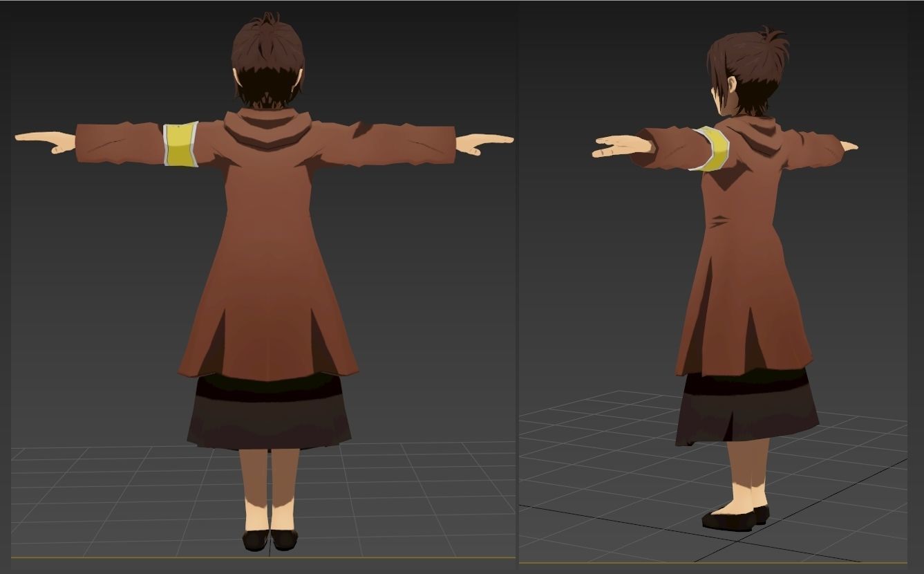Click the yellow armband in the perspective viewport
The image size is (924, 574).
(x=712, y=148)
